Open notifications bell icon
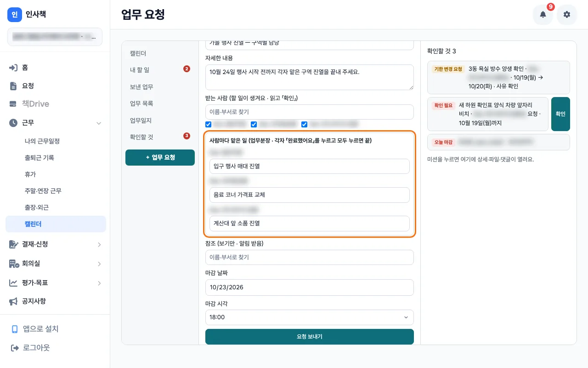 tap(543, 15)
